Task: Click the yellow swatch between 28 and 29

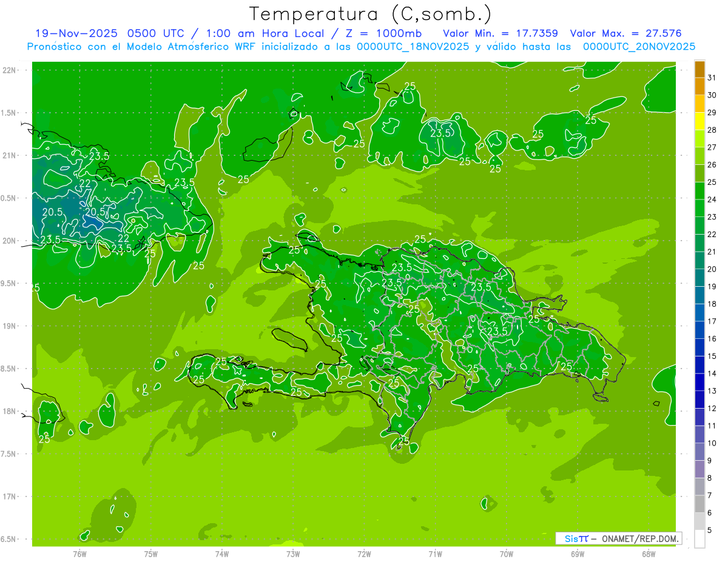Action: [x=699, y=121]
